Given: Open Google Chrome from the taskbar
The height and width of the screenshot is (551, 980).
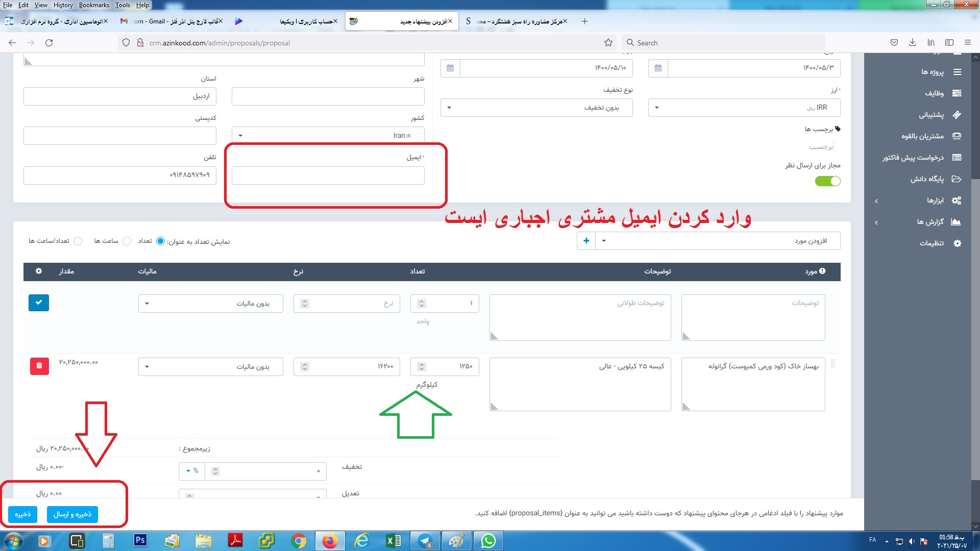Looking at the screenshot, I should click(299, 541).
